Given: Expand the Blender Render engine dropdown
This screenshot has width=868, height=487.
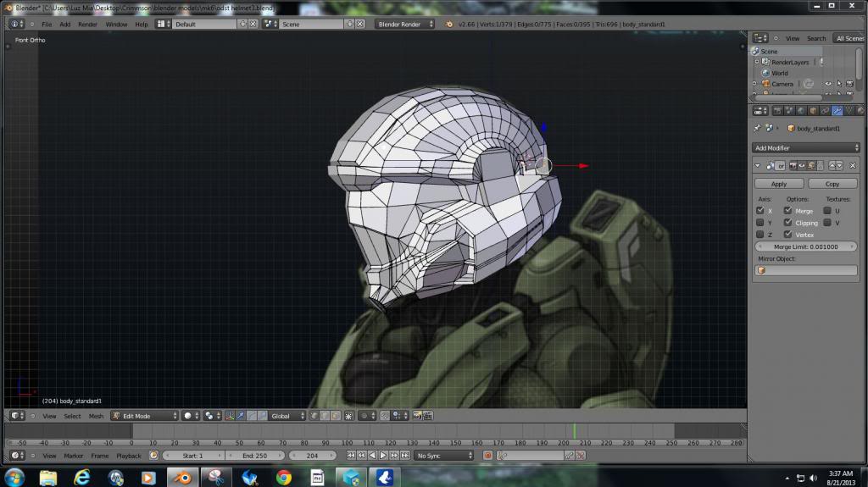Looking at the screenshot, I should click(404, 24).
